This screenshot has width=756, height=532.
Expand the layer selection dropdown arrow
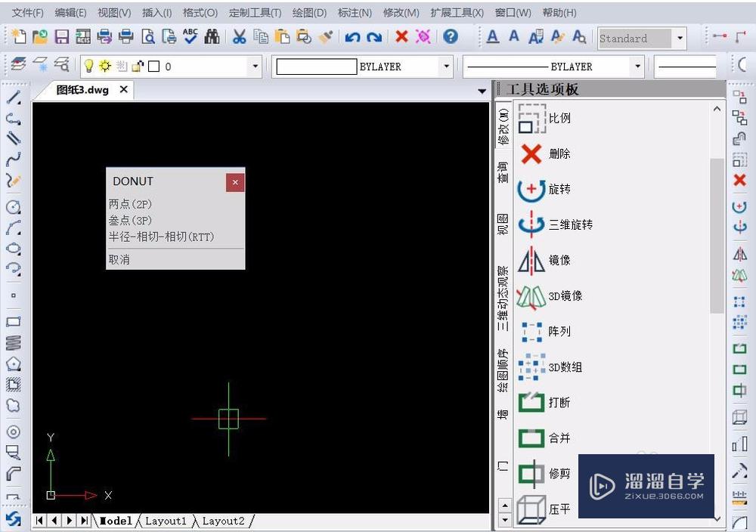255,66
